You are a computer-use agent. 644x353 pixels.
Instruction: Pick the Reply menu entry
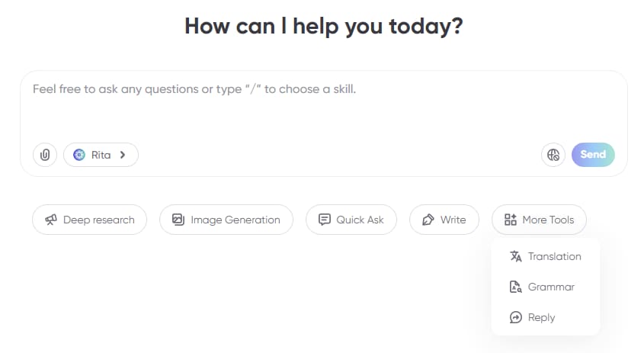point(541,318)
